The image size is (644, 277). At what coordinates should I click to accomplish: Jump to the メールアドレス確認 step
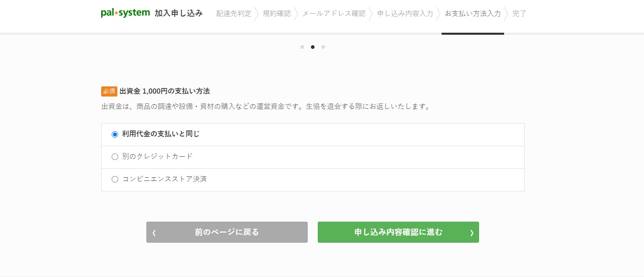334,14
